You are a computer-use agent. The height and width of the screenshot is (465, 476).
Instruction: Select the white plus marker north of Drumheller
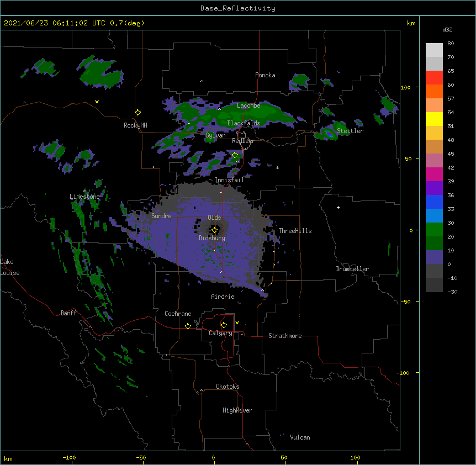(x=338, y=207)
